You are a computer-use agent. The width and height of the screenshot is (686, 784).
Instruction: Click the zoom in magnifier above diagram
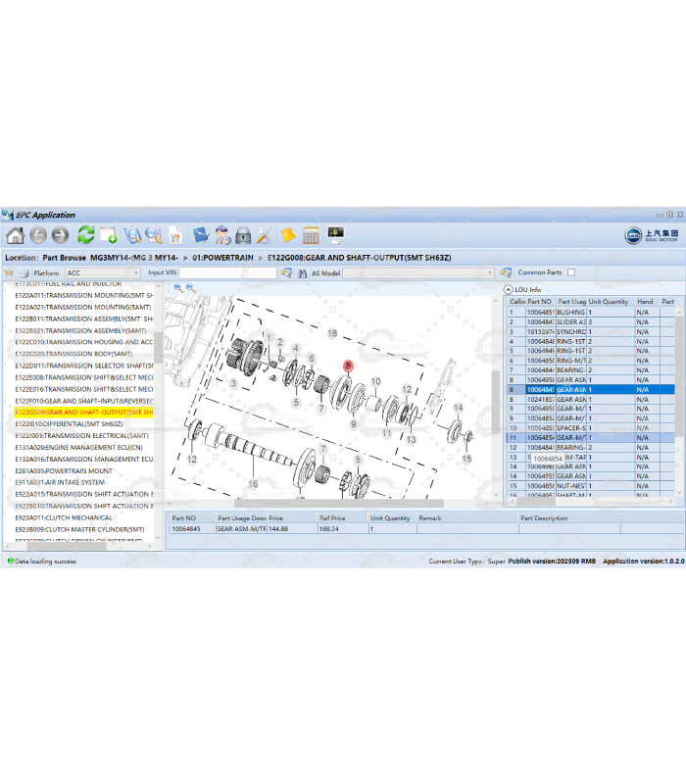tap(177, 288)
